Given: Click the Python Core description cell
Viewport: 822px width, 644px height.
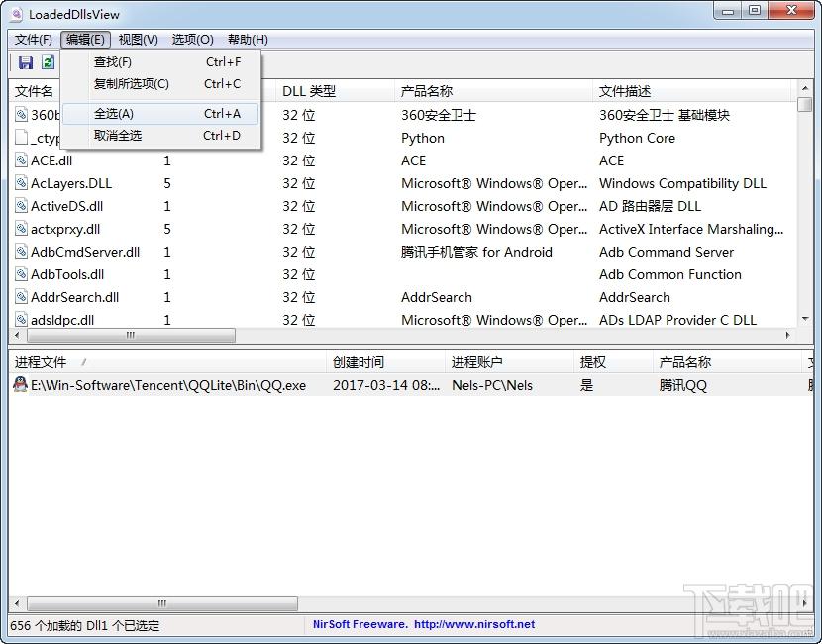Looking at the screenshot, I should coord(637,138).
